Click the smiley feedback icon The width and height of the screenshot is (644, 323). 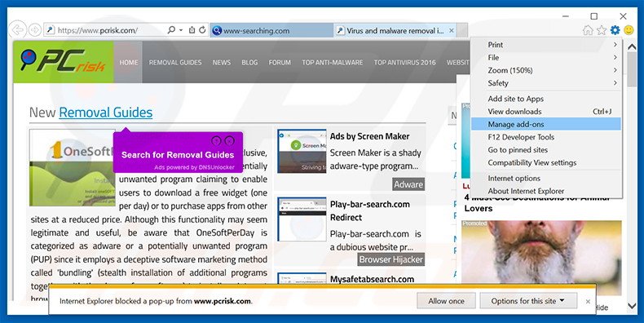(629, 30)
